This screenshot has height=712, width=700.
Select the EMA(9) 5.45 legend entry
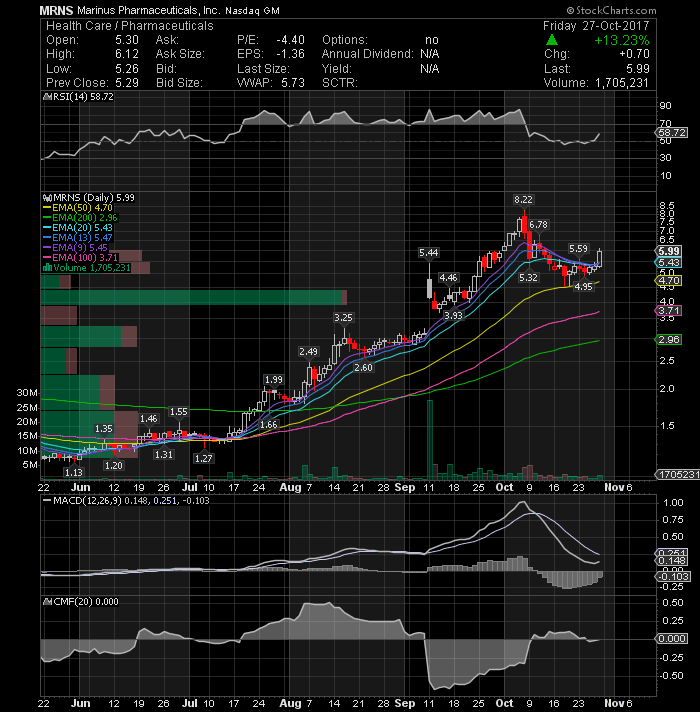point(75,247)
